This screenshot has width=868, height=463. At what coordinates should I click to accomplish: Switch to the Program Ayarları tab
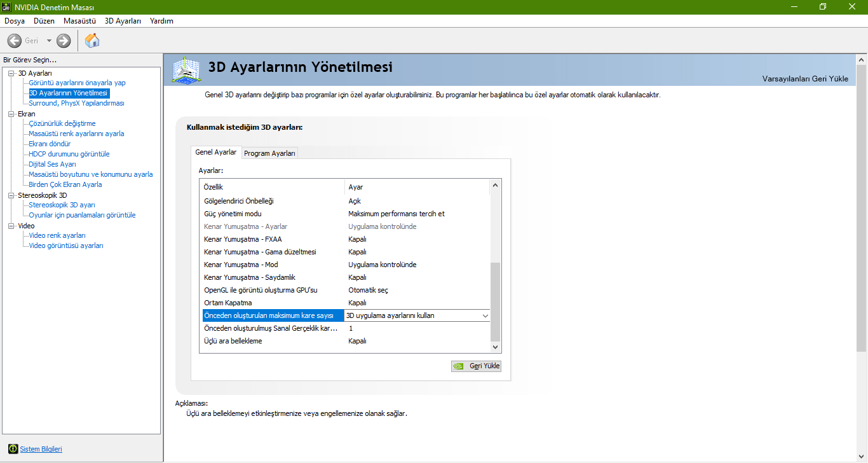click(x=270, y=153)
